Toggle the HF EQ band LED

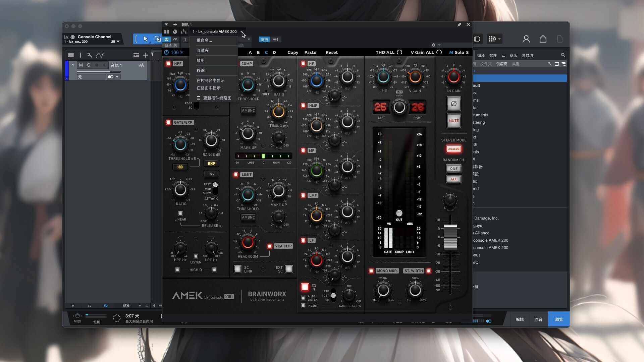tap(303, 64)
